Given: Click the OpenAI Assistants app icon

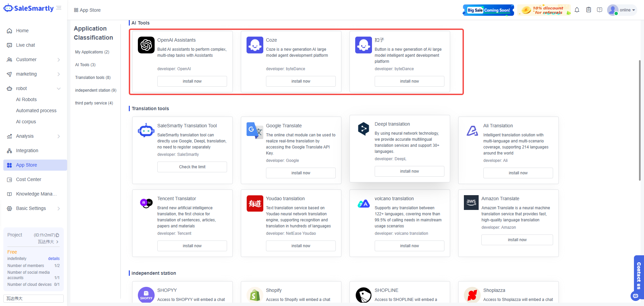Looking at the screenshot, I should coord(146,45).
